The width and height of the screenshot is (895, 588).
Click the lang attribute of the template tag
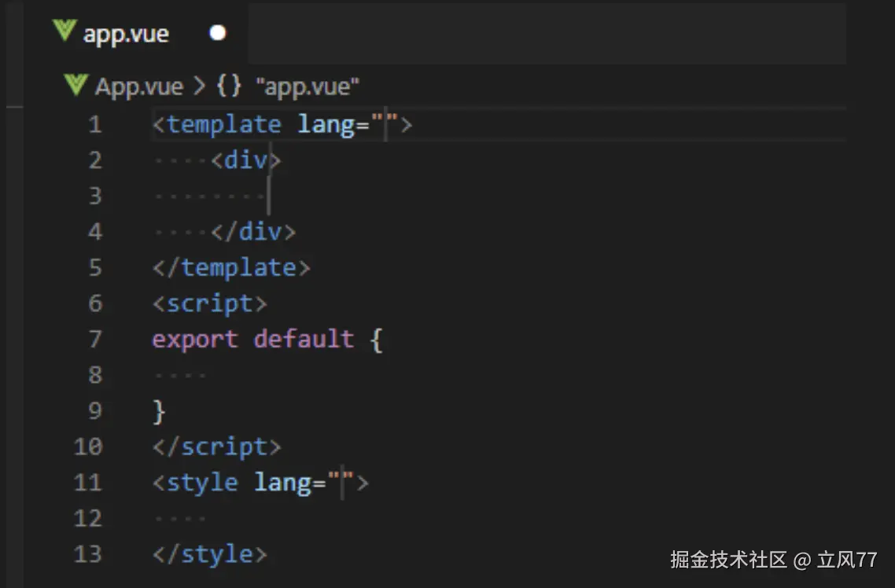pyautogui.click(x=326, y=125)
